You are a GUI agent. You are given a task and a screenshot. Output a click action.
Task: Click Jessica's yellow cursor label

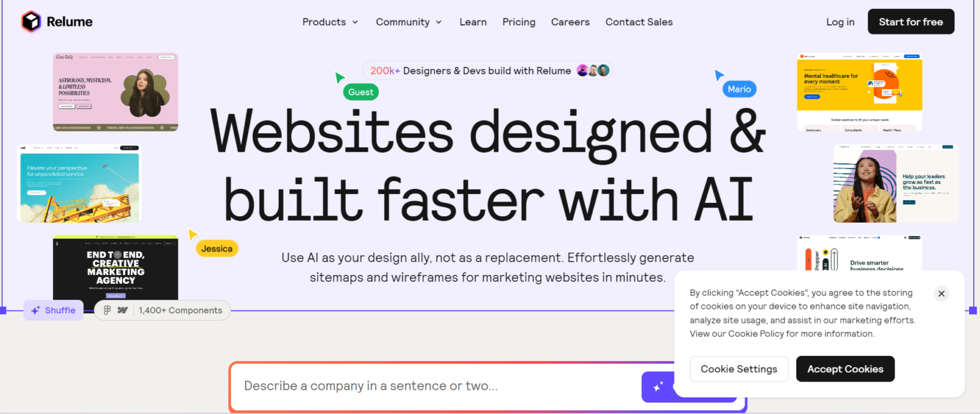pyautogui.click(x=216, y=248)
